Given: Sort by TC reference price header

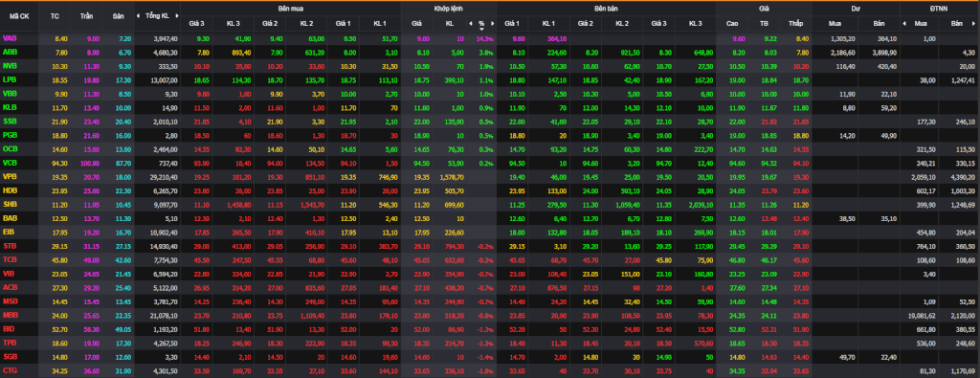Looking at the screenshot, I should (55, 15).
